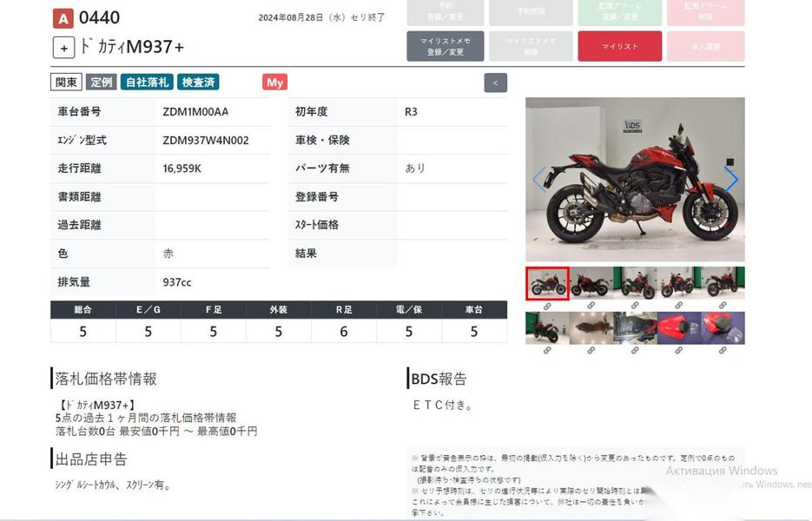
Task: Click the マイリストメモ 登録/変更 button
Action: (446, 46)
